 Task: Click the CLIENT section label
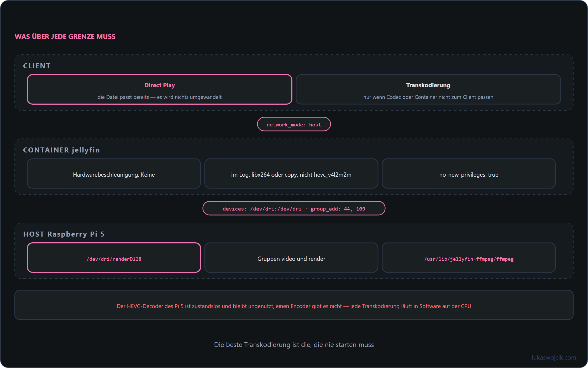click(x=37, y=66)
